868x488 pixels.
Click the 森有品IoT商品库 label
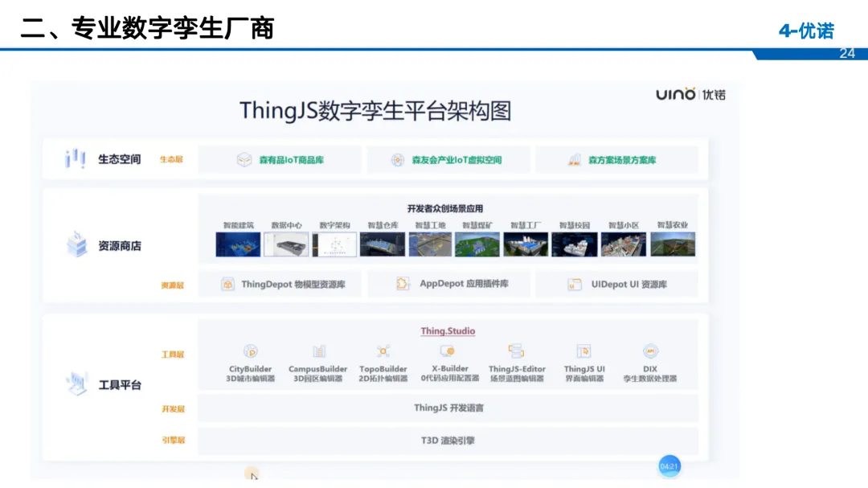(x=291, y=160)
